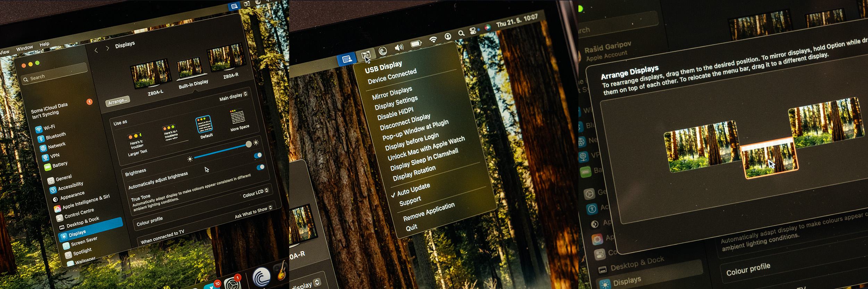Click the highlighted Displays icon in the left photo
The width and height of the screenshot is (868, 289).
click(64, 237)
